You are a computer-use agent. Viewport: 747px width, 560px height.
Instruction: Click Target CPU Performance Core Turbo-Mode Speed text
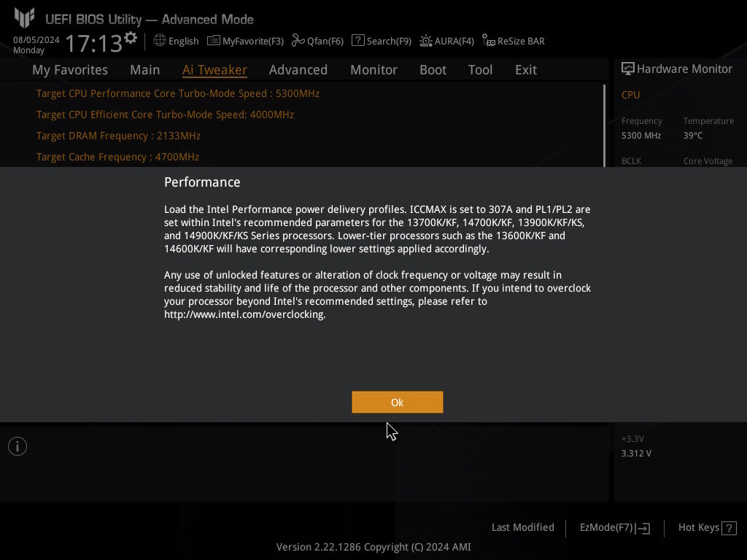(178, 93)
